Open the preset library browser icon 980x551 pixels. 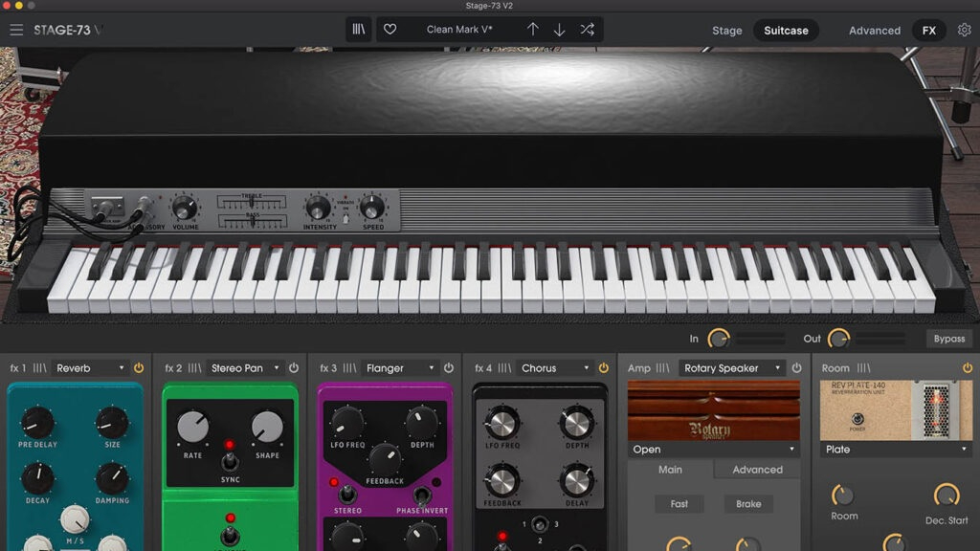(x=359, y=30)
